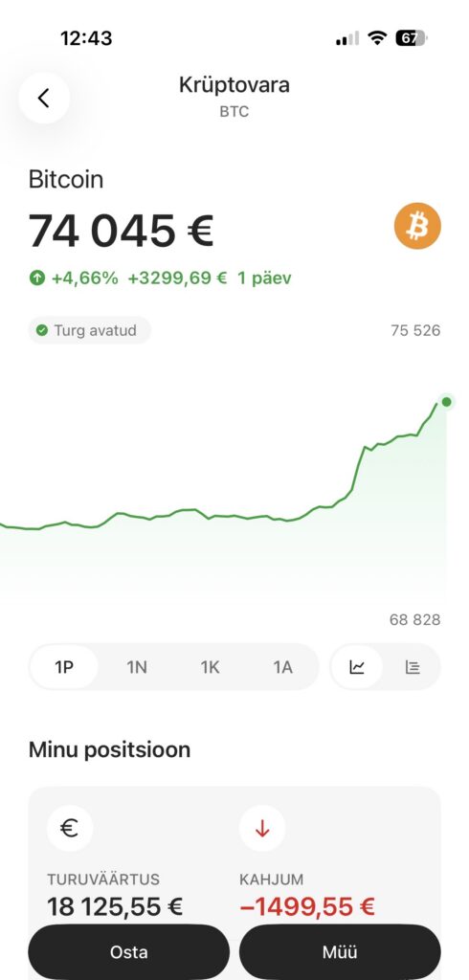
Task: Tap the green up-arrow change indicator
Action: (x=37, y=278)
